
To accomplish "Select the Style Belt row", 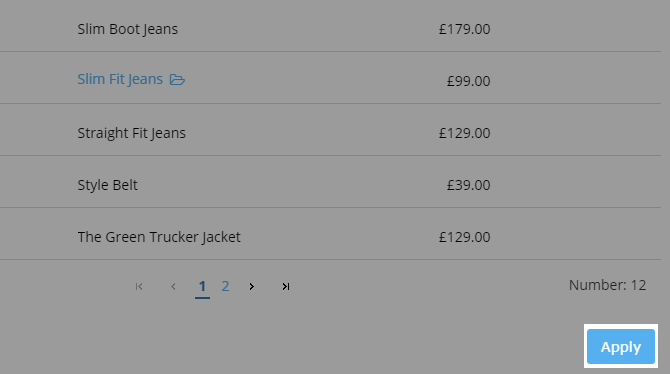I will coord(330,182).
